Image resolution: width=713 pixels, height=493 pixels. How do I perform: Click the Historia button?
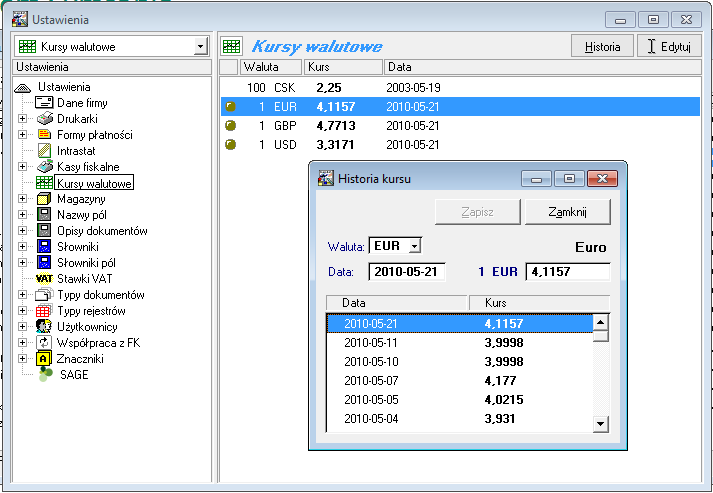pyautogui.click(x=603, y=46)
